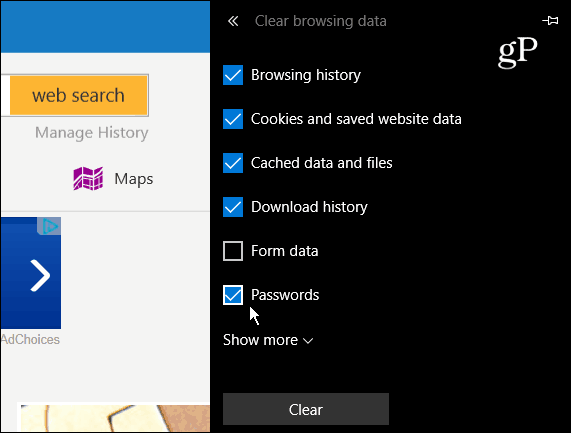The width and height of the screenshot is (571, 433).
Task: Click the orange web search button
Action: (79, 95)
